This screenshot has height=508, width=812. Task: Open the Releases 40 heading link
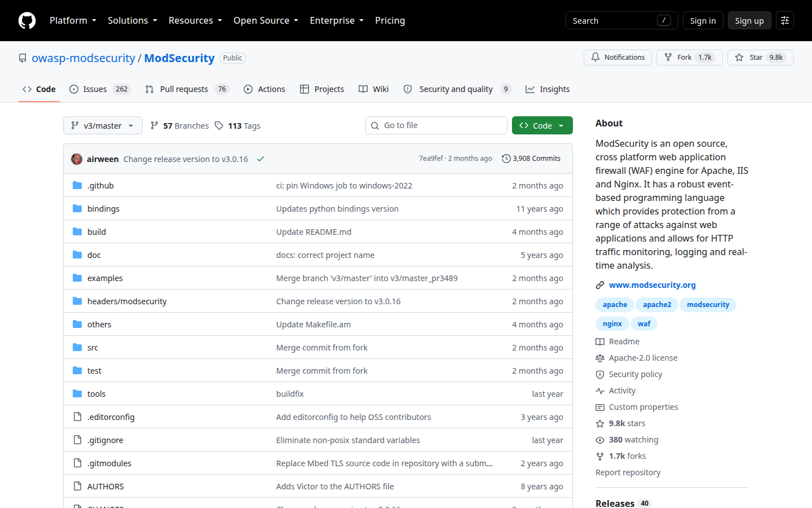click(623, 503)
